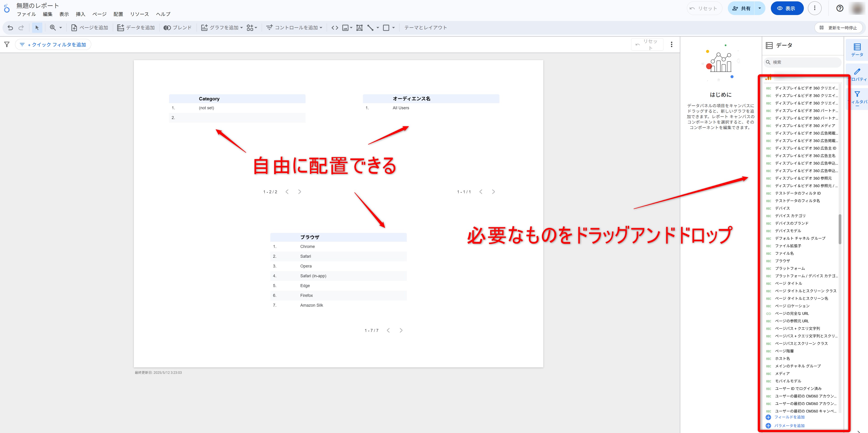Click the 更新を一時停止 button
The height and width of the screenshot is (433, 868).
pyautogui.click(x=838, y=28)
